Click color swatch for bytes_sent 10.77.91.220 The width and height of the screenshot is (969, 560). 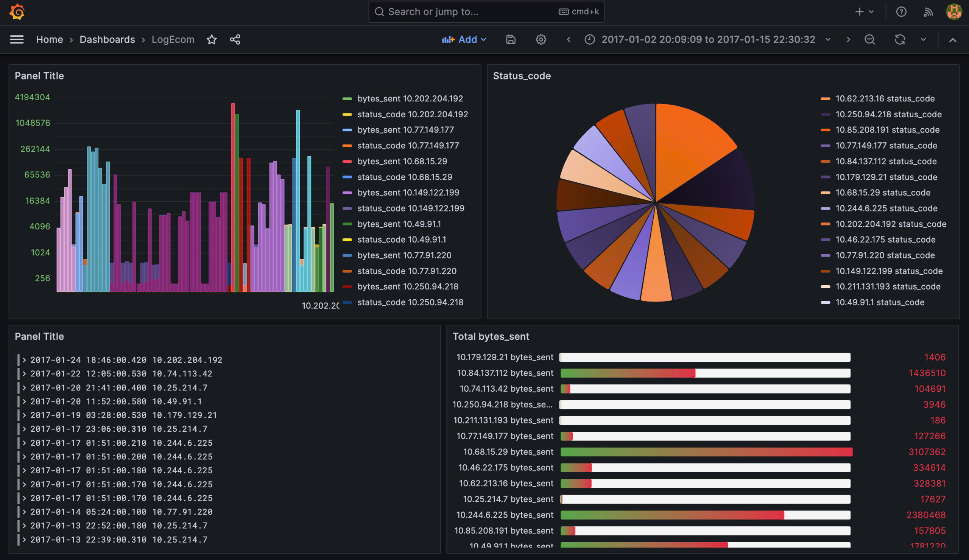pos(347,255)
